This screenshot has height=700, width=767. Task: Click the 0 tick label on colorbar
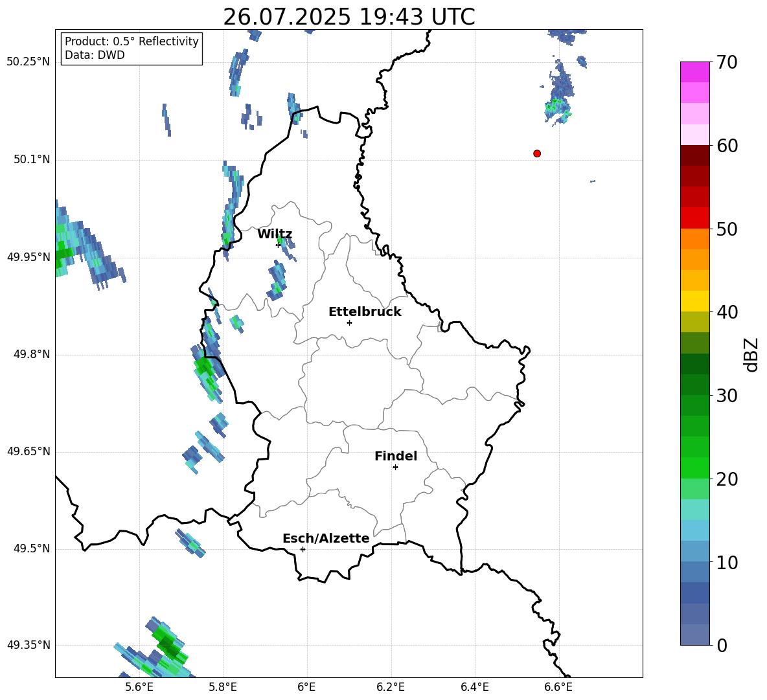(722, 645)
